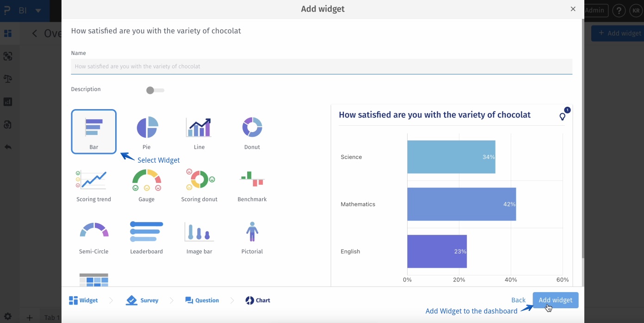644x323 pixels.
Task: Pick the Donut widget type
Action: pyautogui.click(x=252, y=132)
